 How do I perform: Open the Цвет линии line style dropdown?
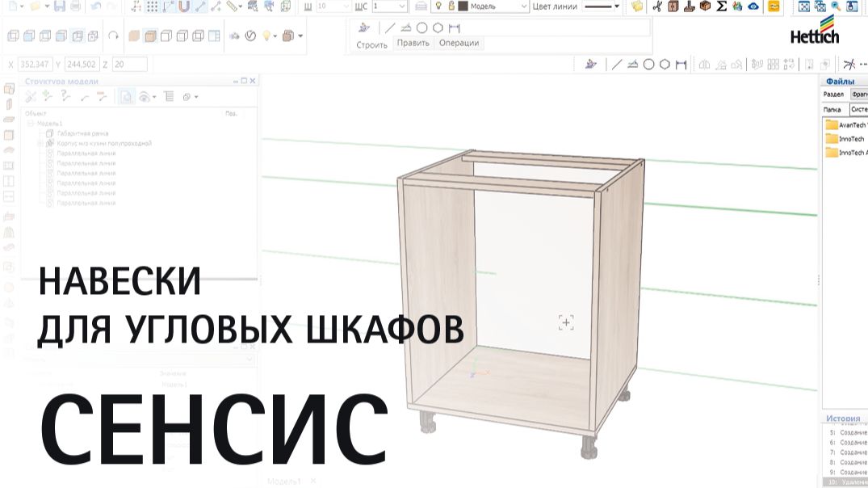602,6
